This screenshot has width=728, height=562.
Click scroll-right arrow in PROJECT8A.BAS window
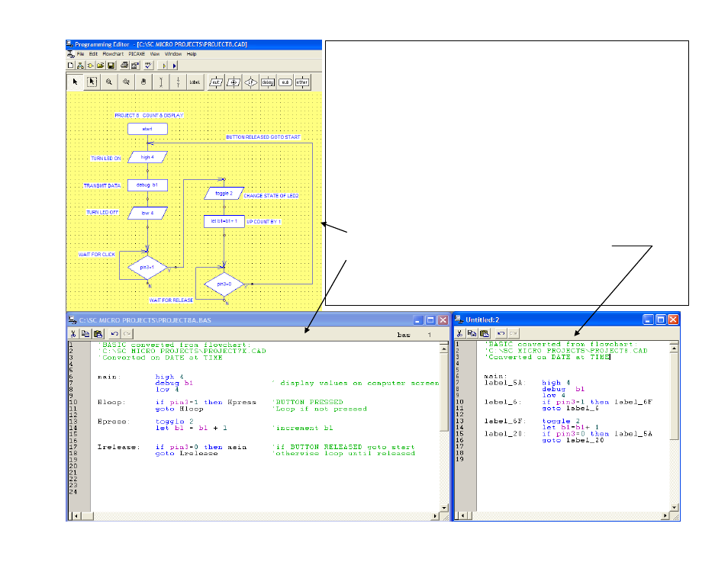pyautogui.click(x=435, y=516)
